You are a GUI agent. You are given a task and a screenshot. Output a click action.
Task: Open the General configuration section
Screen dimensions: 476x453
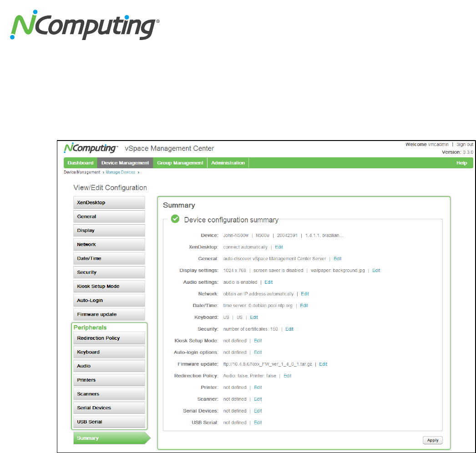(x=109, y=216)
